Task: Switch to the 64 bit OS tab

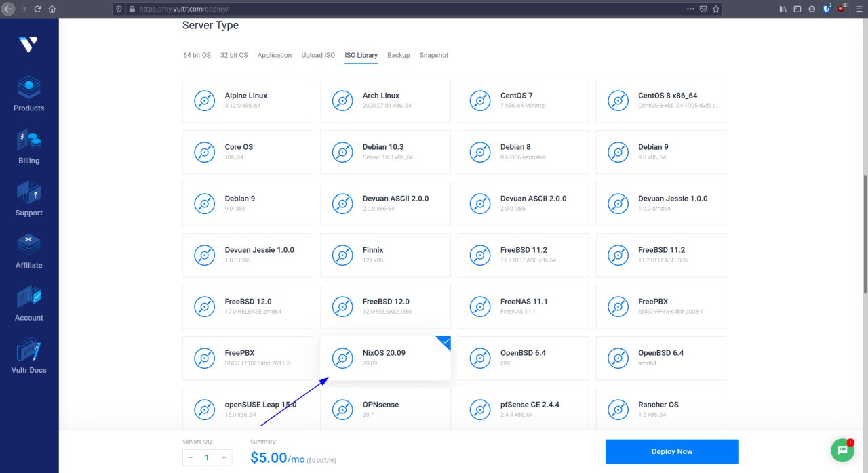Action: point(197,55)
